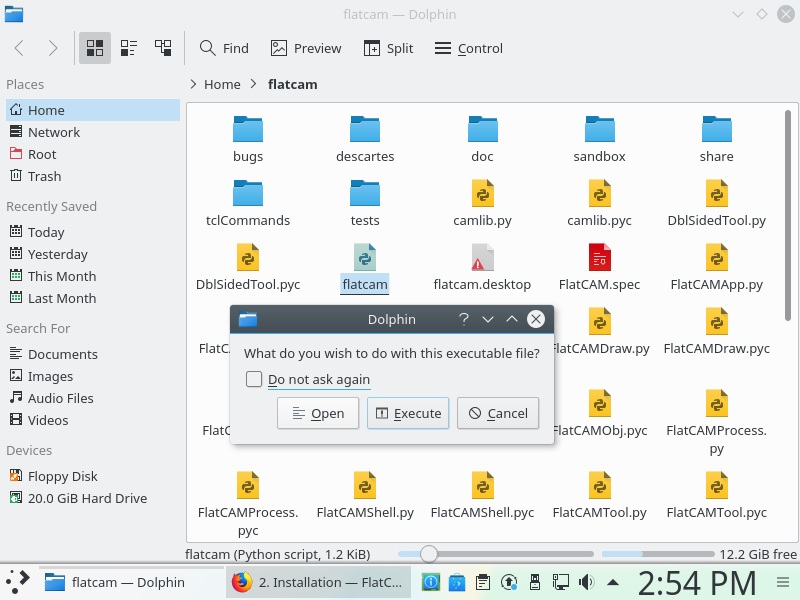
Task: Select the FlatCAMApp.py file
Action: (716, 267)
